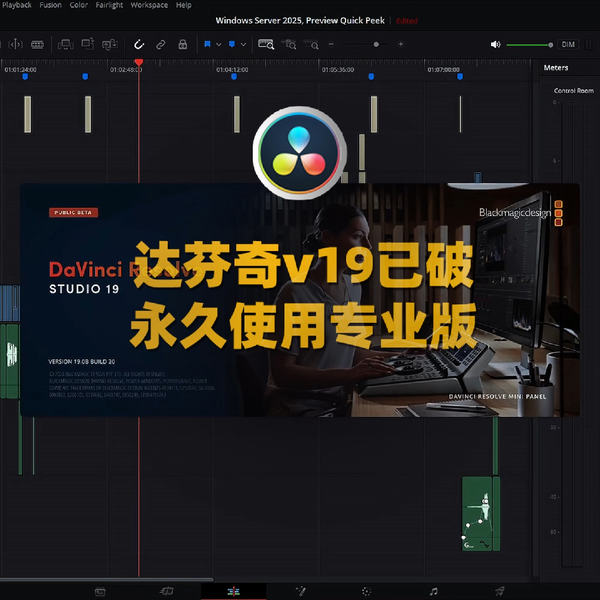The image size is (600, 600).
Task: Click the red playhead handle on ruler
Action: pyautogui.click(x=139, y=62)
